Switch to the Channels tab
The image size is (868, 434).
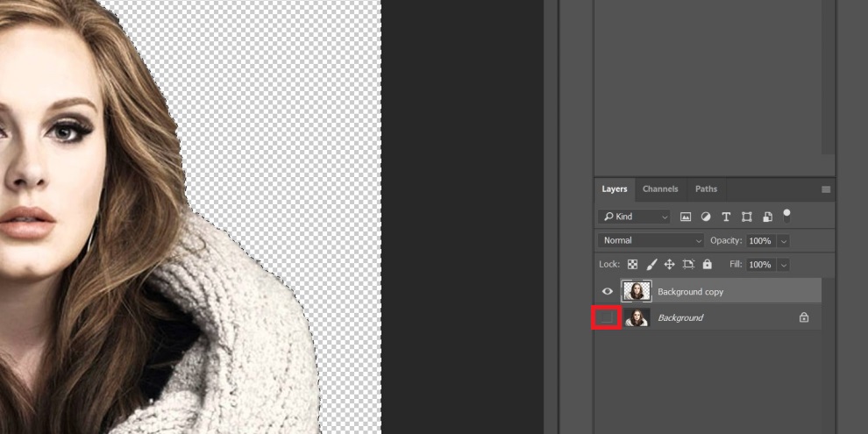click(660, 189)
